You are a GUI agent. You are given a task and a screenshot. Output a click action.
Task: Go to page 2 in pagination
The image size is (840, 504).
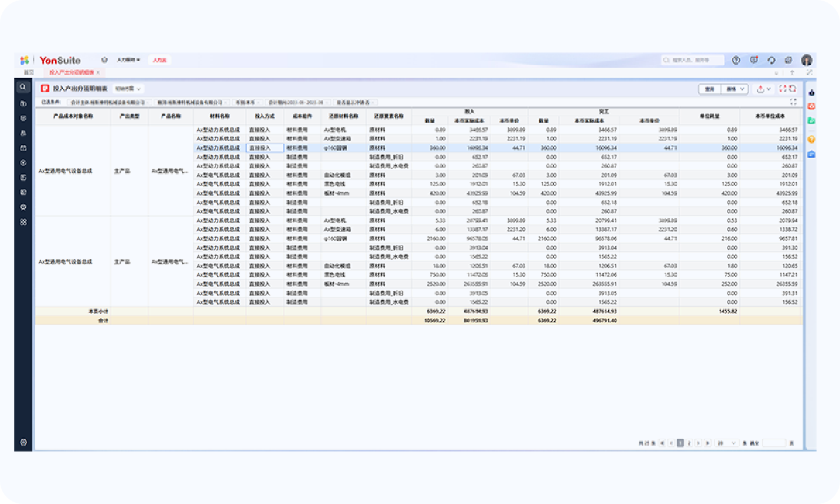coord(689,443)
